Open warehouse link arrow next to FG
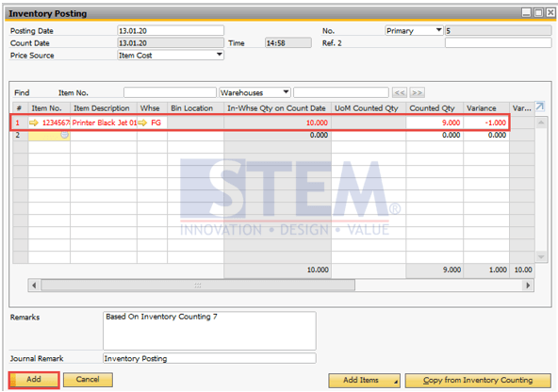The width and height of the screenshot is (558, 392). [x=142, y=122]
